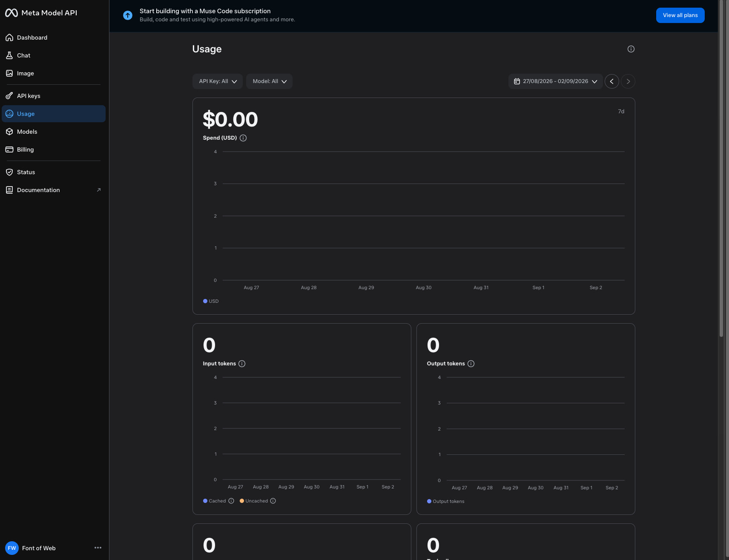Click the API keys key icon

tap(9, 96)
